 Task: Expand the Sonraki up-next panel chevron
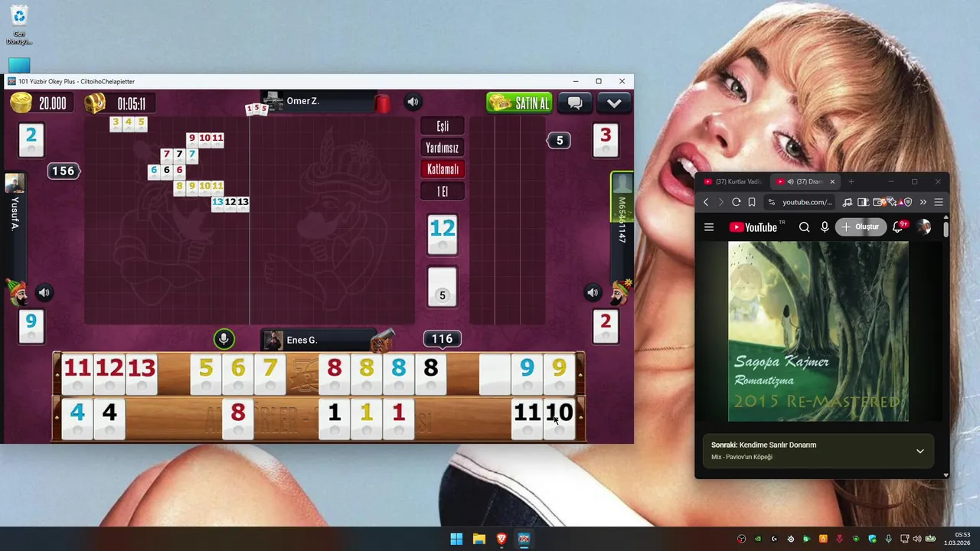(920, 451)
